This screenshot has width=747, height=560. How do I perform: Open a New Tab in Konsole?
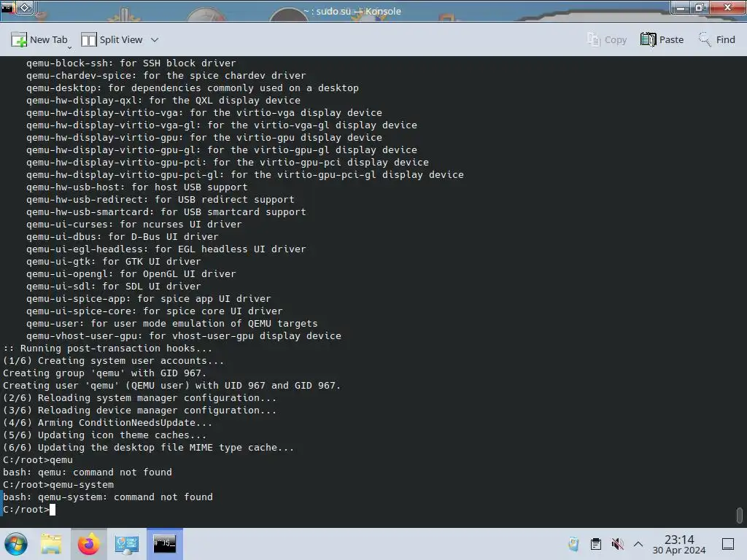(39, 40)
